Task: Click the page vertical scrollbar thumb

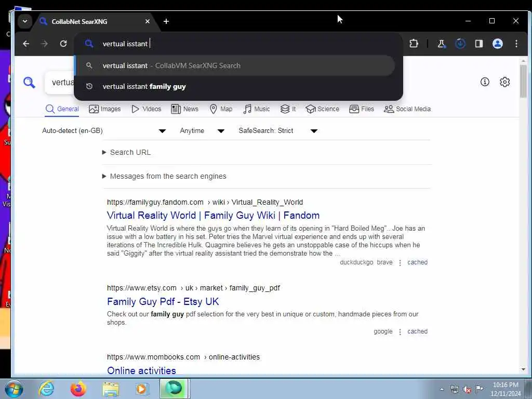Action: point(523,82)
